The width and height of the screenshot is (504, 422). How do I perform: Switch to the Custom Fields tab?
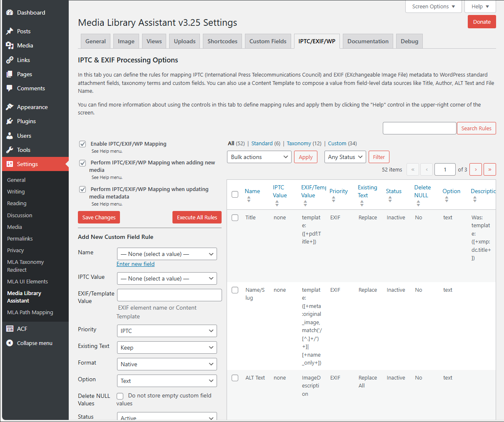[x=268, y=41]
